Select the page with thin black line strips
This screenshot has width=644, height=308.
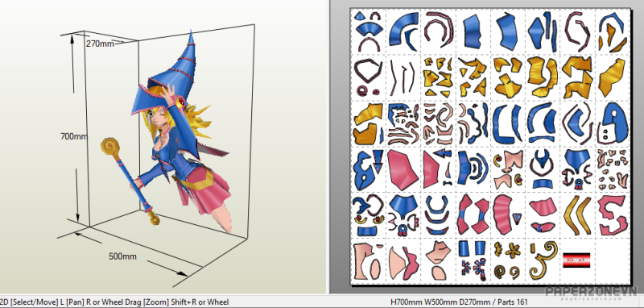click(x=403, y=77)
